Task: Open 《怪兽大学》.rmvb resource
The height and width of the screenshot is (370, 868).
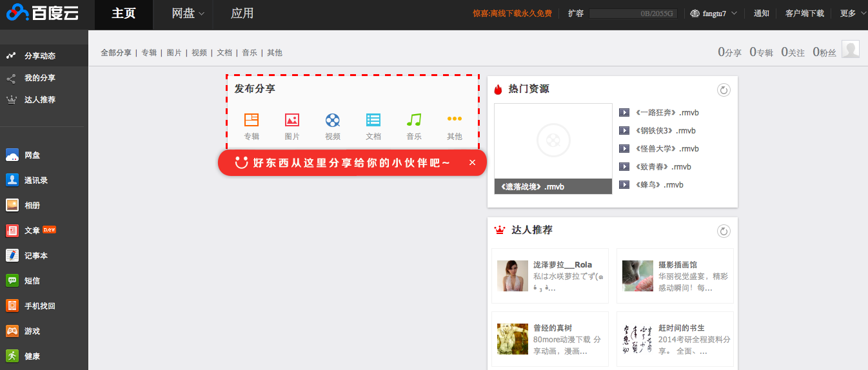Action: (x=667, y=149)
